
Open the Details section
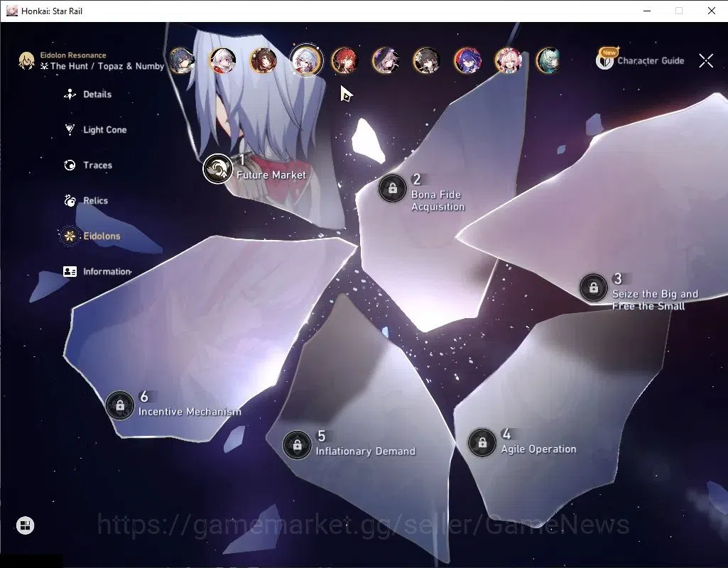(x=88, y=94)
